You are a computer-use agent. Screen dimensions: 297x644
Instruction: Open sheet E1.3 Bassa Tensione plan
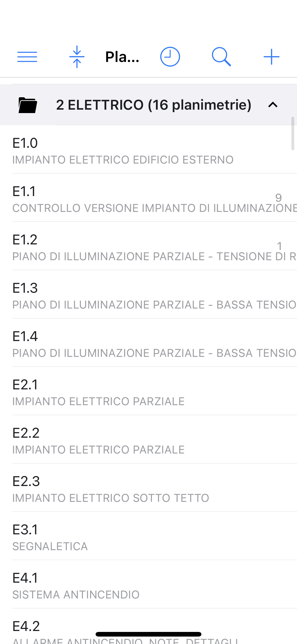coord(148,294)
